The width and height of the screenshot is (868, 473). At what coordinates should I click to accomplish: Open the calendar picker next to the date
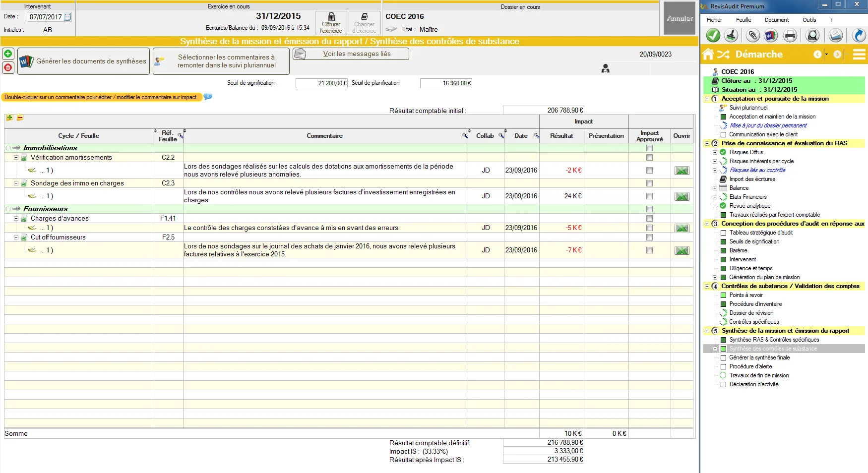click(x=67, y=17)
